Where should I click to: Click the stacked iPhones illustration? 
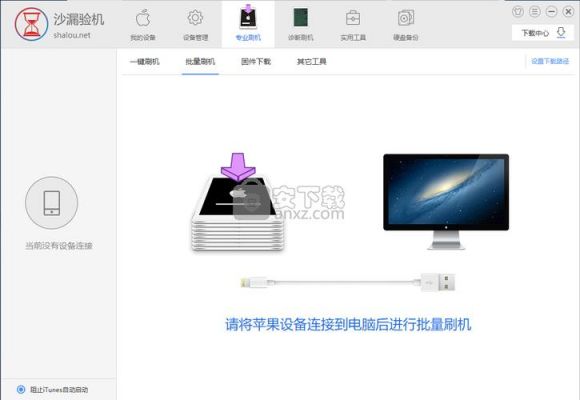(x=237, y=203)
